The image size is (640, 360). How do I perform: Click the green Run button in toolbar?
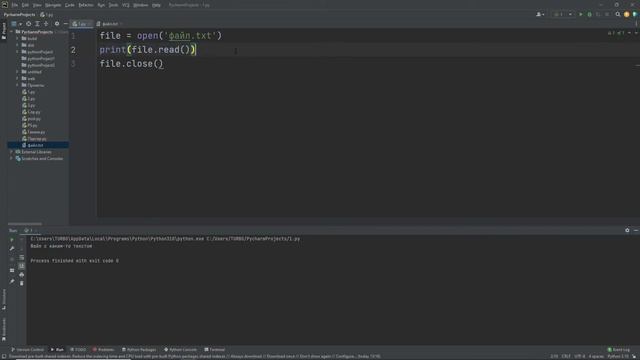pyautogui.click(x=581, y=15)
